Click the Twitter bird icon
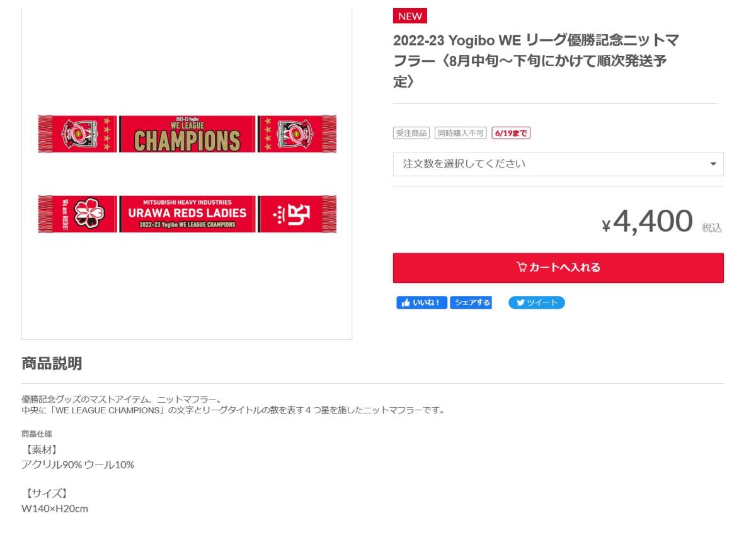 click(x=520, y=303)
